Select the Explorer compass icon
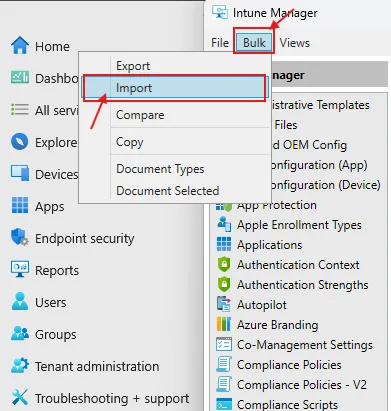The height and width of the screenshot is (411, 391). tap(20, 142)
